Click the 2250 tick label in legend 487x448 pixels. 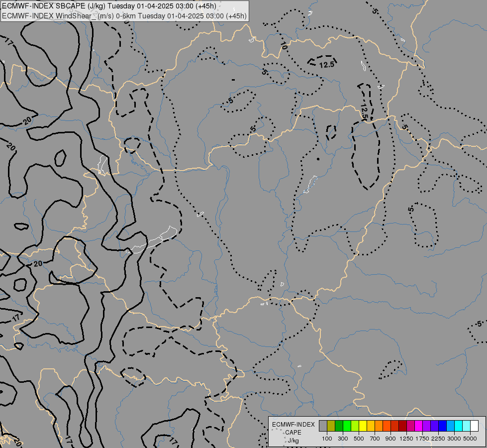tap(438, 439)
